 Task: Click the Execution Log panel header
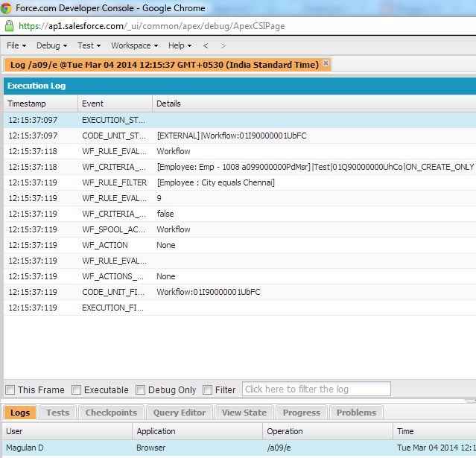click(240, 86)
